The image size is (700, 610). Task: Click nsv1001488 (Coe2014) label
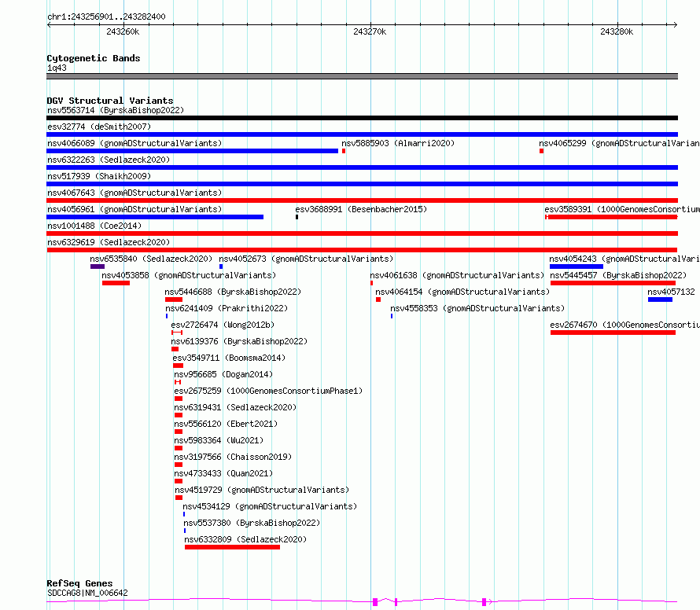click(x=94, y=226)
